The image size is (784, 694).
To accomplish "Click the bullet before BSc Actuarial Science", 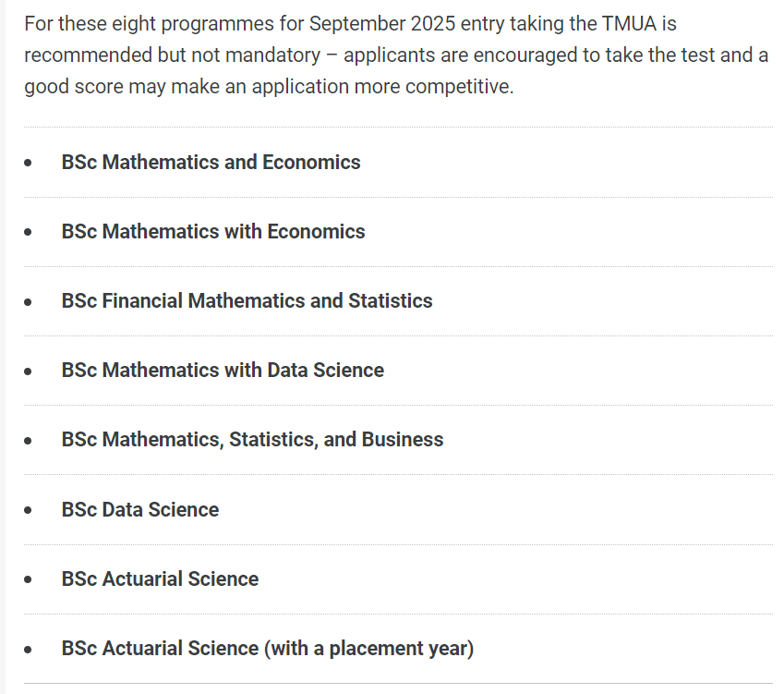I will click(29, 580).
